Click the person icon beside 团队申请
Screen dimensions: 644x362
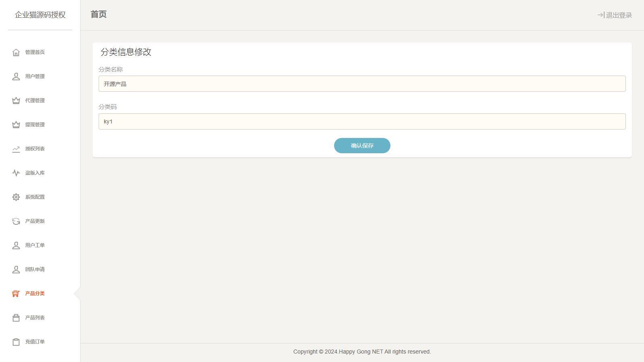pyautogui.click(x=16, y=269)
